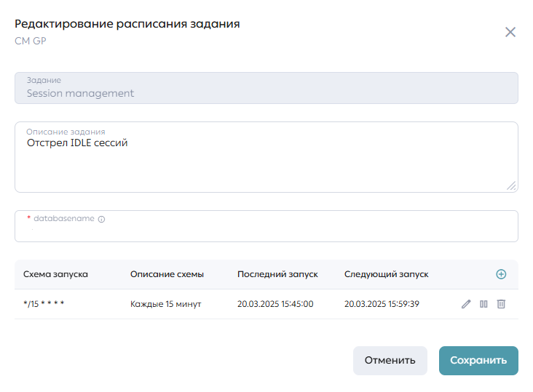Select the Схема запуска column header
The height and width of the screenshot is (392, 533).
point(55,274)
